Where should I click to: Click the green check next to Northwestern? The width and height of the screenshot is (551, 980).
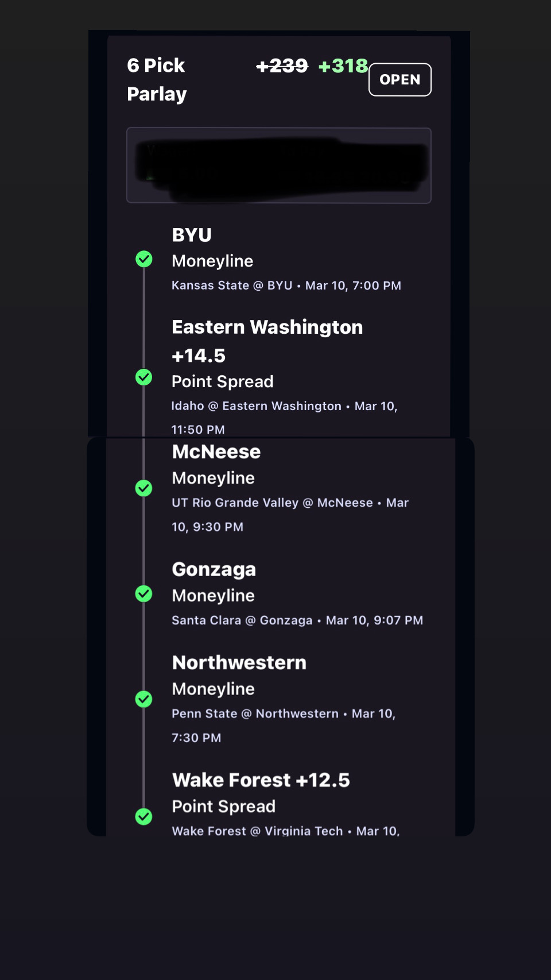(143, 699)
